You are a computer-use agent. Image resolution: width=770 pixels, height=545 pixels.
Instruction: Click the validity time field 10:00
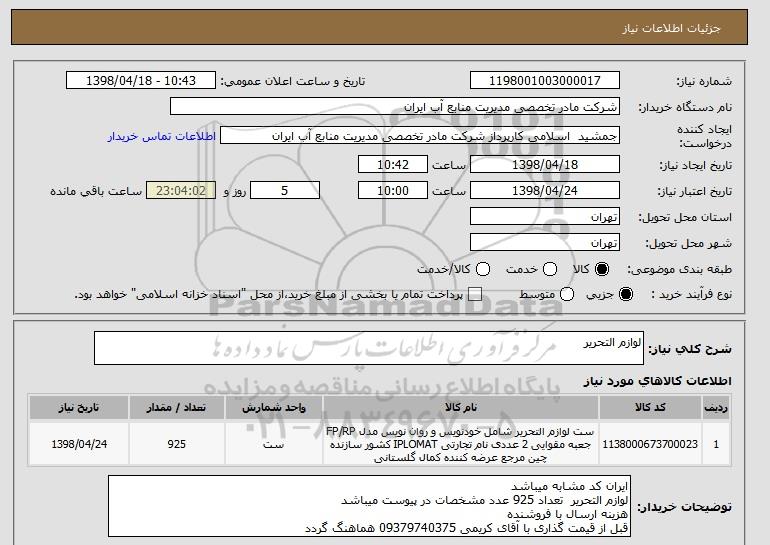pyautogui.click(x=393, y=190)
